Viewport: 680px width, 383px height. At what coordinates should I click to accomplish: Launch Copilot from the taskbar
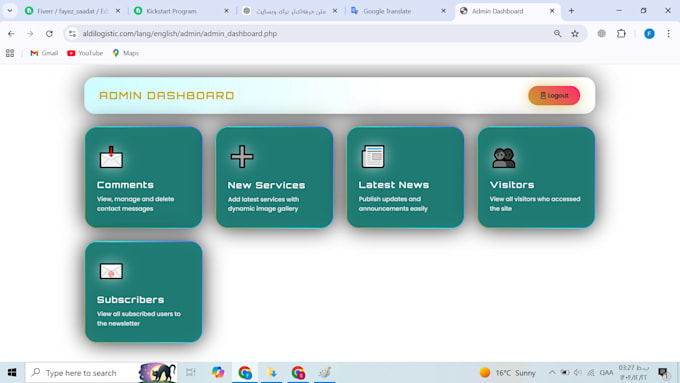218,373
